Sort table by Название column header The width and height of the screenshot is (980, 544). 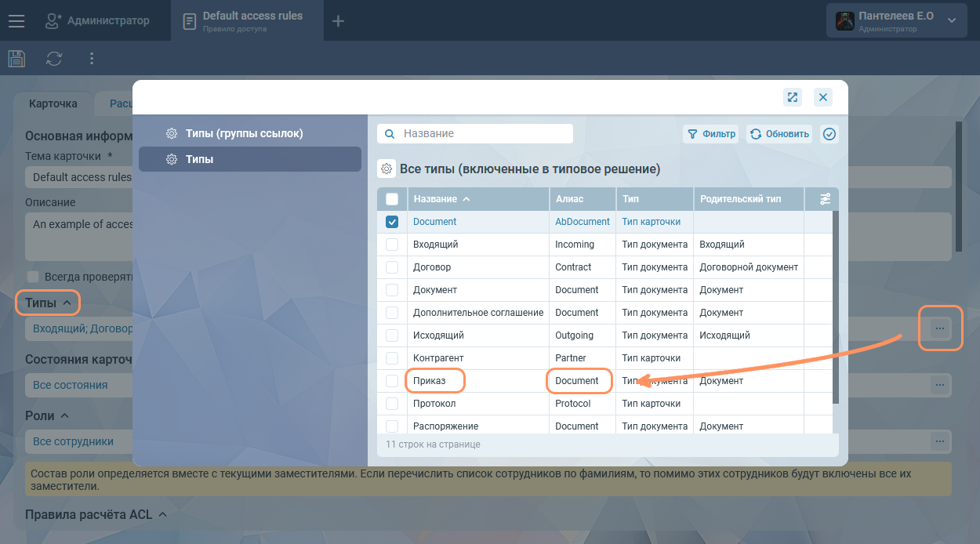click(435, 199)
